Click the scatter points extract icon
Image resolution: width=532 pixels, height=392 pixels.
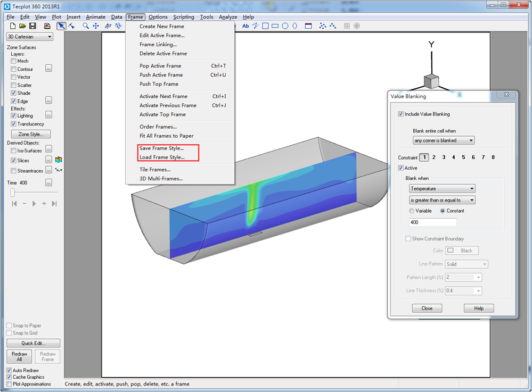[x=323, y=26]
